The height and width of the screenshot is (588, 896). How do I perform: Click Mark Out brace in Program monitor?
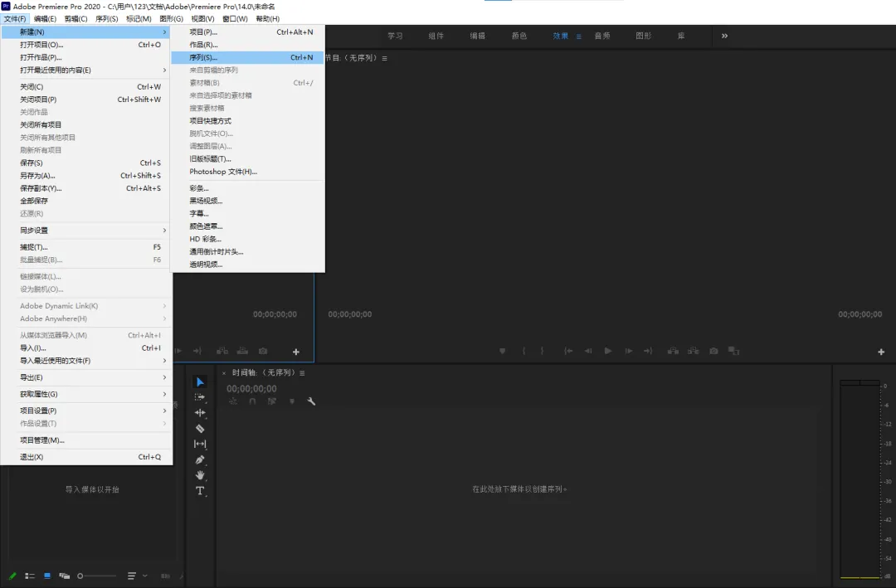(x=543, y=351)
